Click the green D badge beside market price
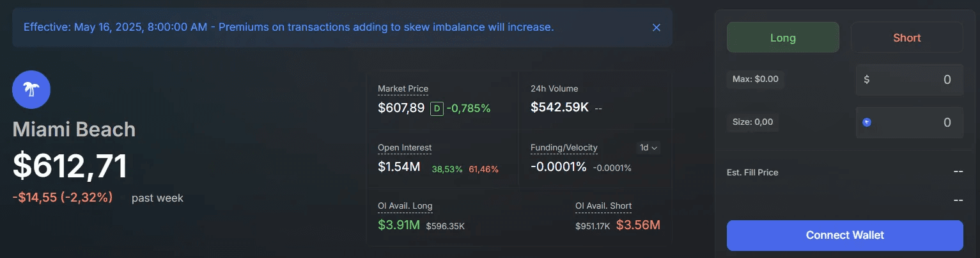Screen dimensions: 980x258 click(437, 108)
